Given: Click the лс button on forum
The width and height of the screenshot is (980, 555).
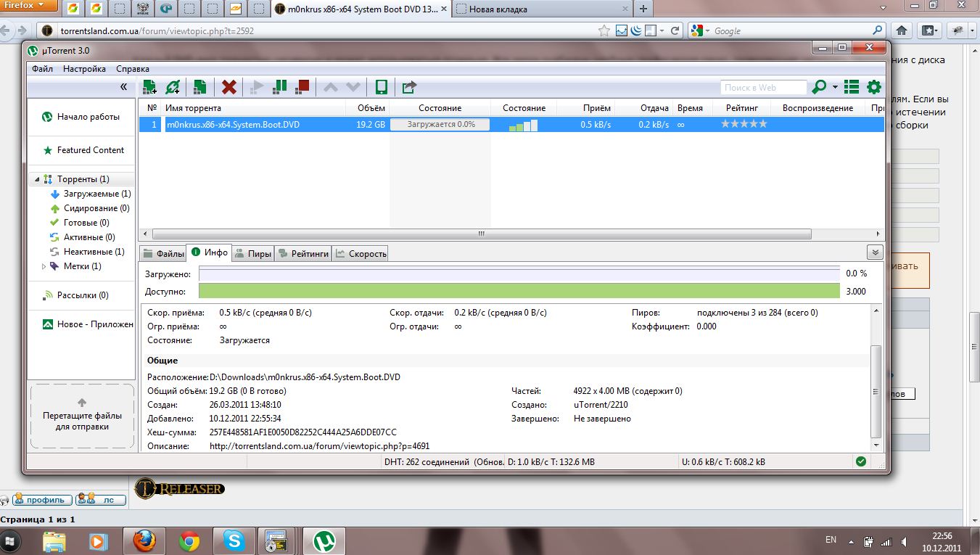Looking at the screenshot, I should coord(101,499).
